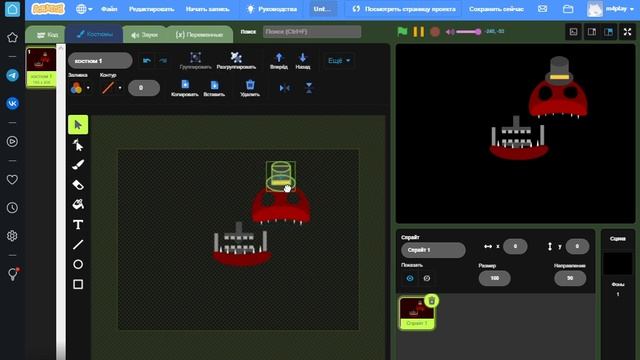The width and height of the screenshot is (640, 360).
Task: Open the VK sidebar icon
Action: (x=12, y=103)
